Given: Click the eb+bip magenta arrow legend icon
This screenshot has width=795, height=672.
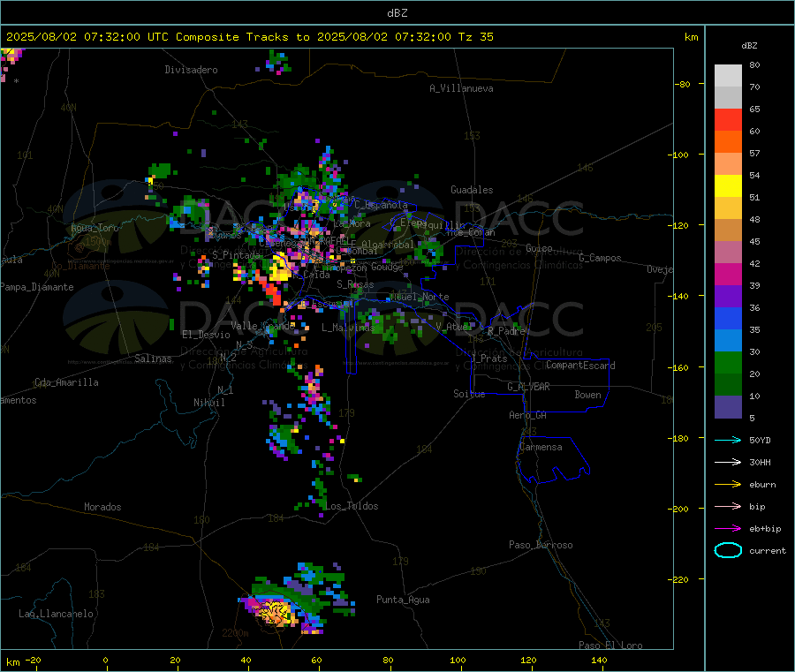Looking at the screenshot, I should 728,529.
